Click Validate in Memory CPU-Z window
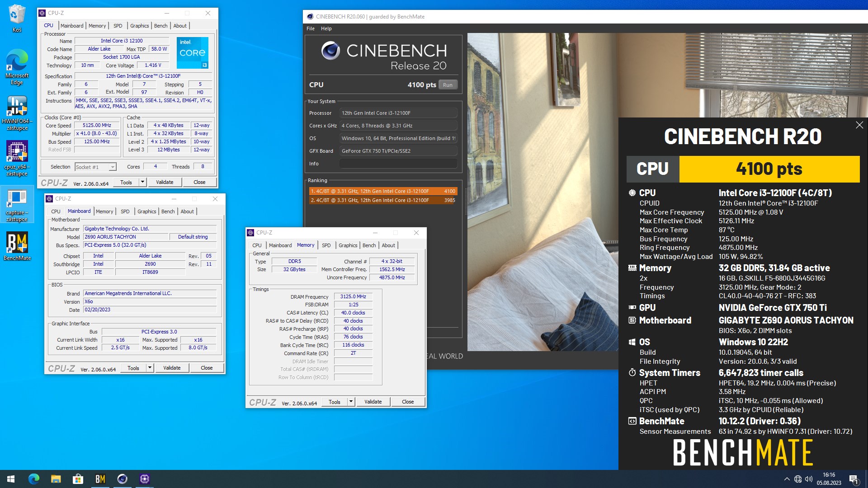The image size is (868, 488). [373, 402]
